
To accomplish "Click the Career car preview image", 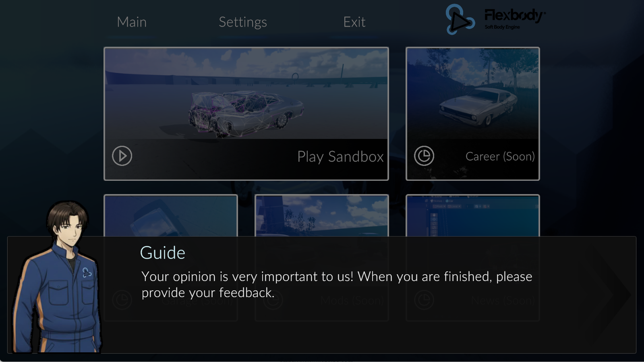I will (473, 94).
